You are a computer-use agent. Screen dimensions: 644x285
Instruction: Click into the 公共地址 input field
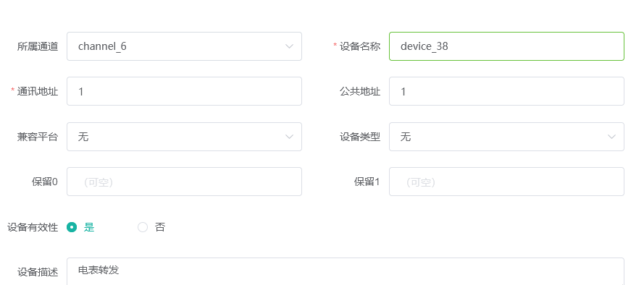(x=506, y=91)
